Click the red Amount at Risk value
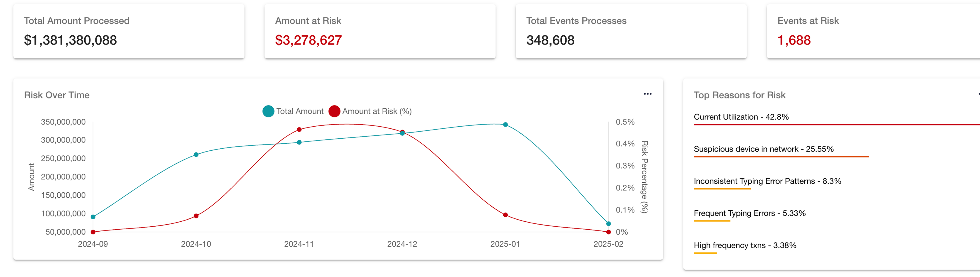The width and height of the screenshot is (980, 277). click(308, 40)
